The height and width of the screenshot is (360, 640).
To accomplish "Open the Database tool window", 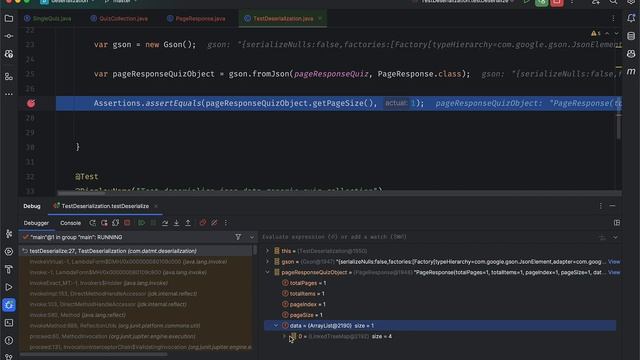I will pos(631,36).
